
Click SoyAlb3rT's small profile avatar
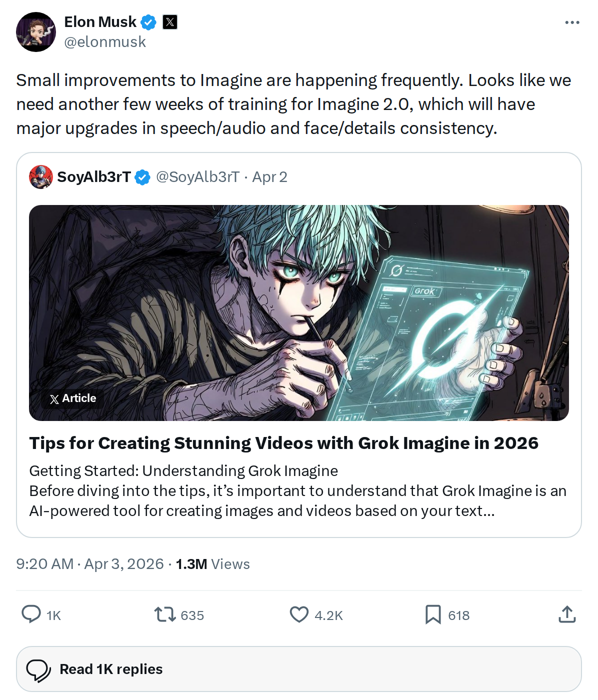41,177
